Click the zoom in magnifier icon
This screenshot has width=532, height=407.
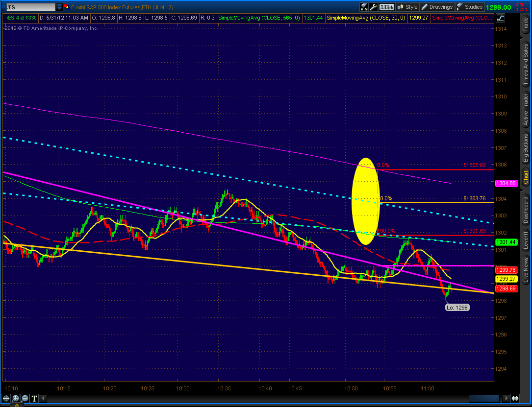coord(16,398)
